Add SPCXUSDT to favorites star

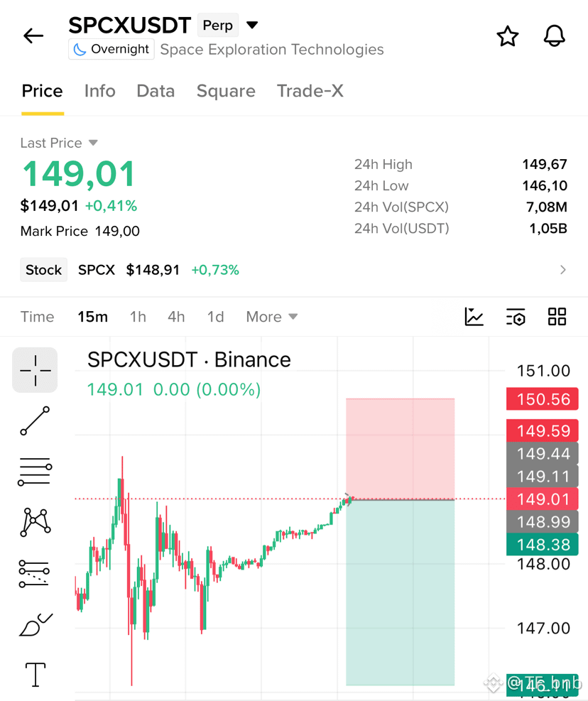coord(508,36)
